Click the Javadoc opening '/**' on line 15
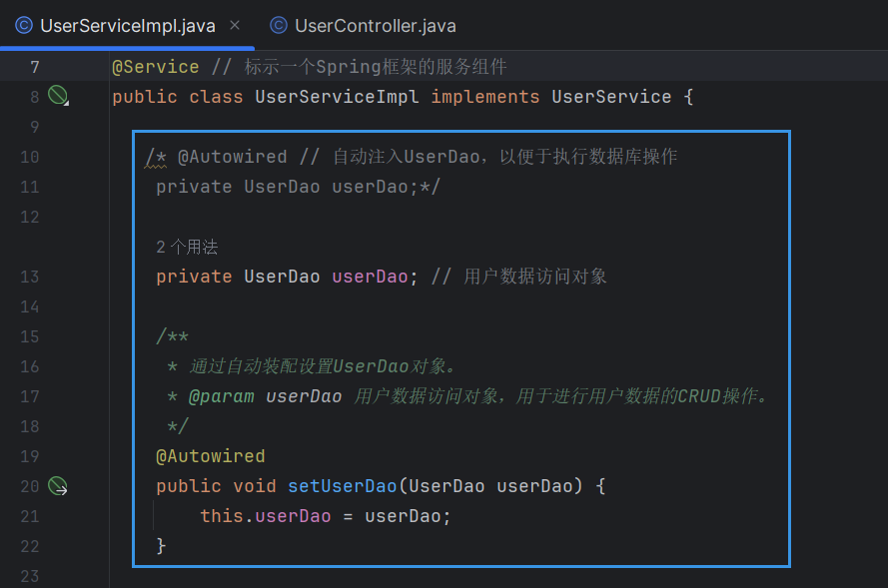888x588 pixels. pyautogui.click(x=172, y=336)
